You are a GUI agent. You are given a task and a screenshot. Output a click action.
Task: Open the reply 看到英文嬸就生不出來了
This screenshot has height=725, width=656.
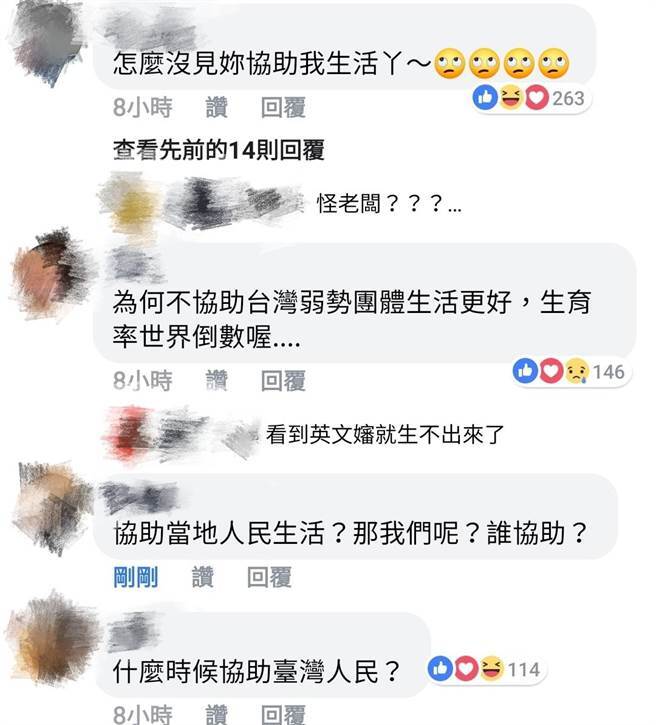[x=385, y=434]
